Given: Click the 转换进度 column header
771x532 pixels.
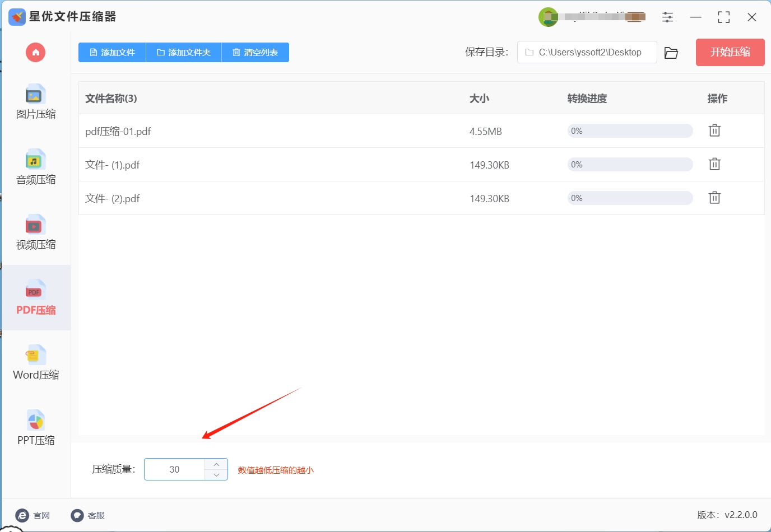Looking at the screenshot, I should (x=587, y=99).
